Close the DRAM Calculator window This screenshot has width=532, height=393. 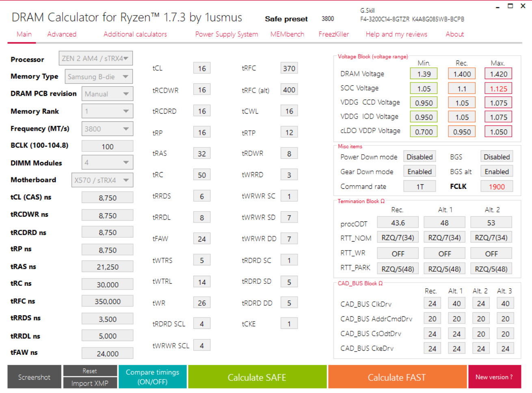523,6
